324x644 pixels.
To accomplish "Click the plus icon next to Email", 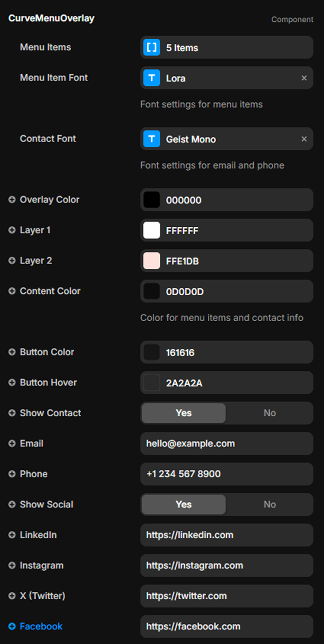I will 12,443.
